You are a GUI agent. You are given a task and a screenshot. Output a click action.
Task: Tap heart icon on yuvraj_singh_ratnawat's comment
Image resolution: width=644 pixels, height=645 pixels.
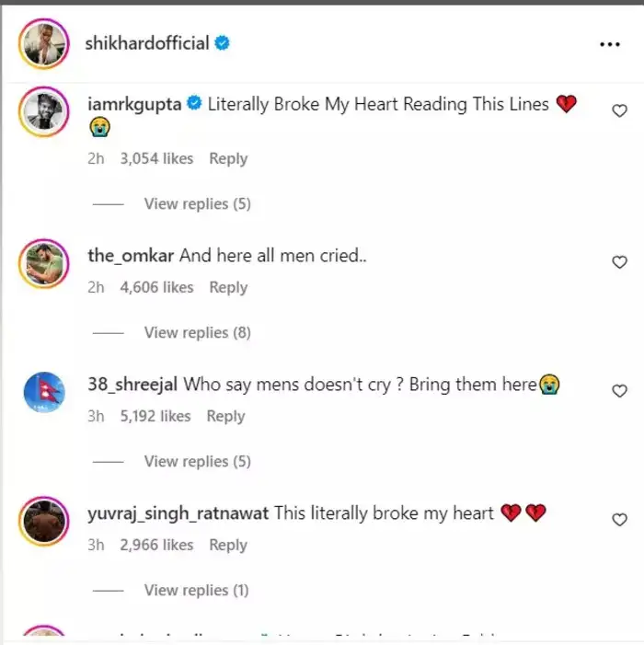619,520
